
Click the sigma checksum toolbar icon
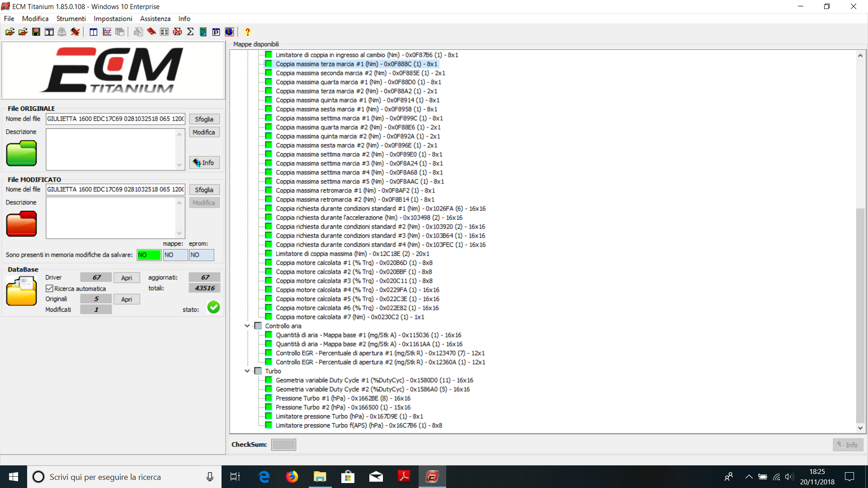pos(190,32)
